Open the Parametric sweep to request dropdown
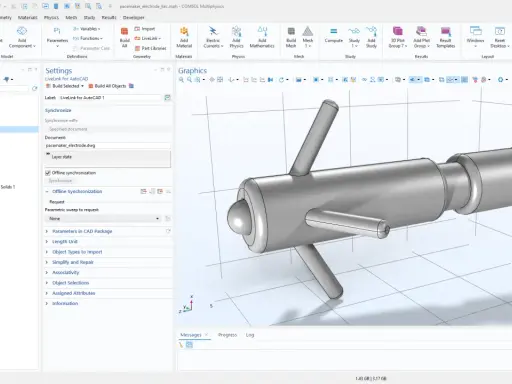Screen dimensions: 512x384 (x=103, y=219)
